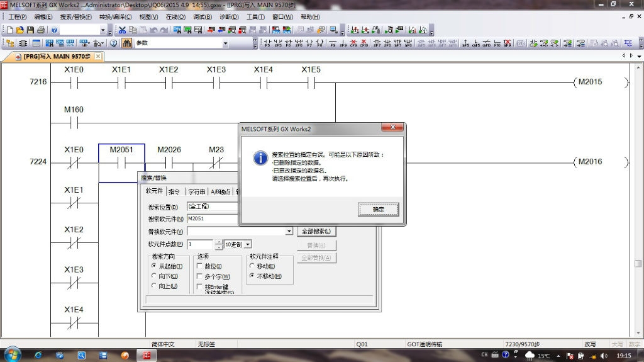This screenshot has height=362, width=644.
Task: Select the M2015 output coil
Action: point(601,82)
